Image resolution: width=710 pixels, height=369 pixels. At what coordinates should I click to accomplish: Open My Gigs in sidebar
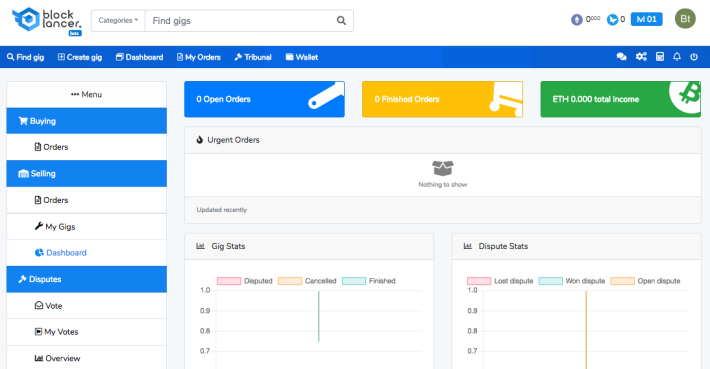[86, 226]
